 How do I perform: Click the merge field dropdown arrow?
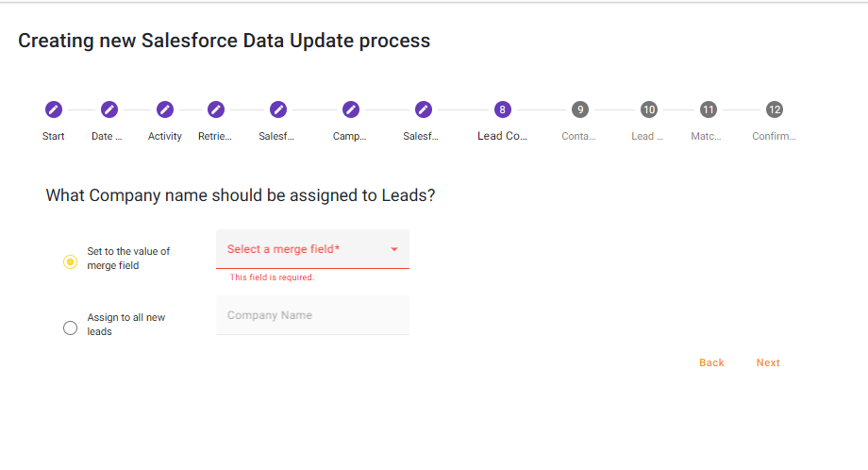394,249
